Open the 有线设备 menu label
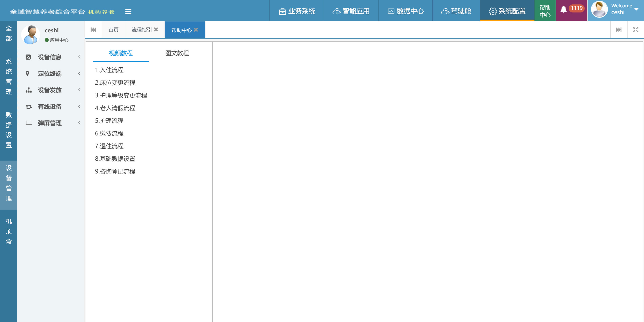644x322 pixels. (x=50, y=107)
